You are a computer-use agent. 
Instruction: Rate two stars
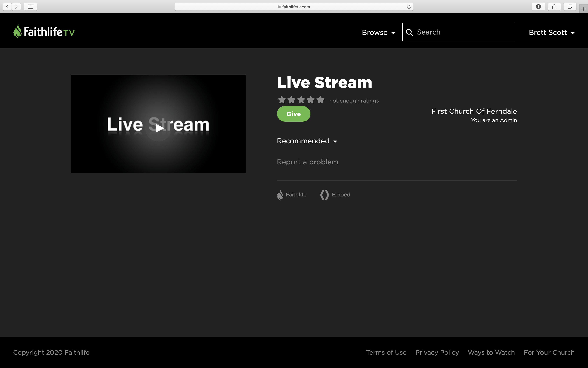(291, 100)
